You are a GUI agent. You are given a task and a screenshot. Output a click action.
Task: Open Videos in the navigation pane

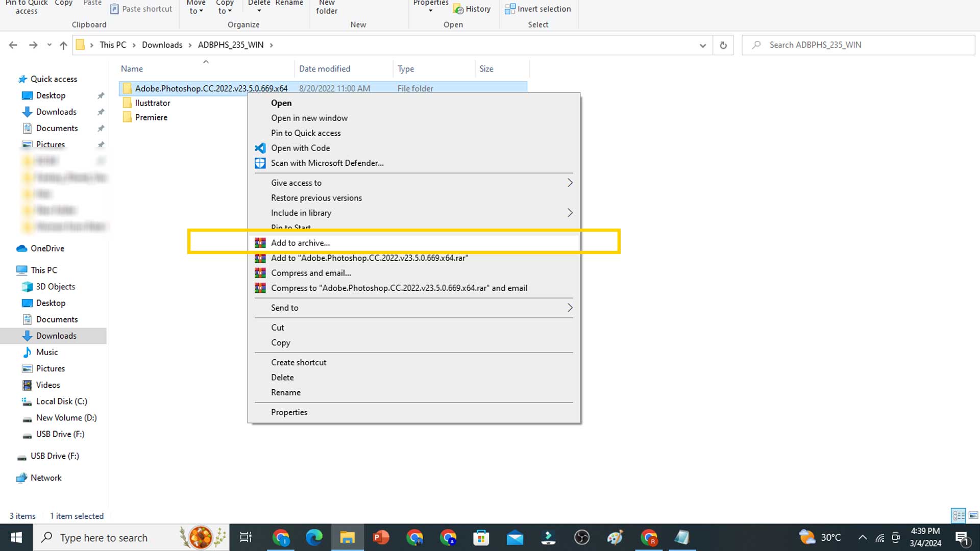[x=48, y=385]
